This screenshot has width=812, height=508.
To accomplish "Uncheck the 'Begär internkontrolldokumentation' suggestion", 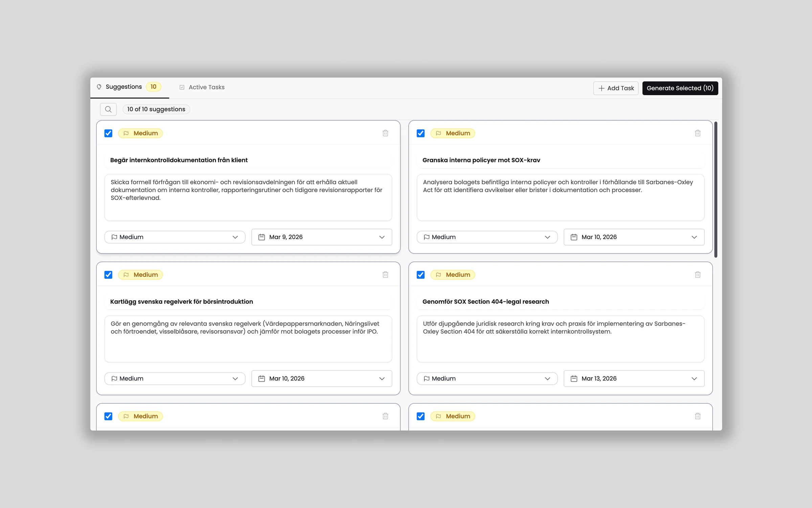I will (x=108, y=133).
